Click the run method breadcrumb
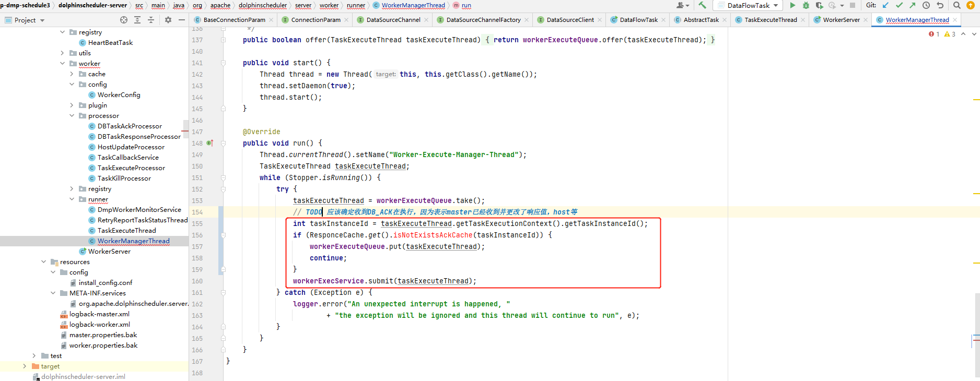Image resolution: width=980 pixels, height=381 pixels. point(466,5)
